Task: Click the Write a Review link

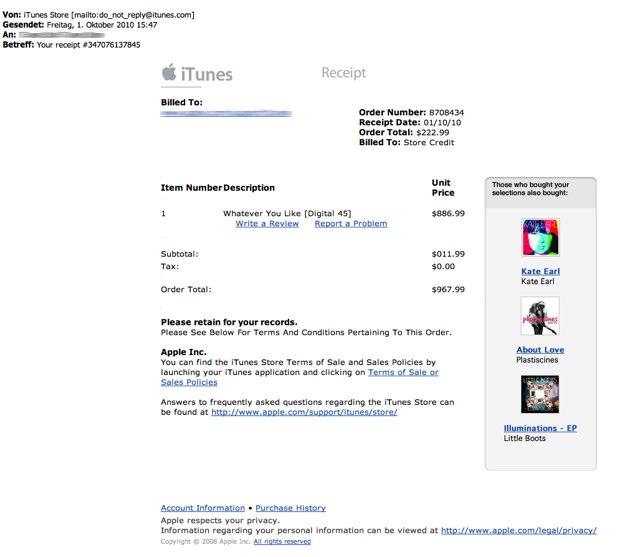Action: click(267, 224)
